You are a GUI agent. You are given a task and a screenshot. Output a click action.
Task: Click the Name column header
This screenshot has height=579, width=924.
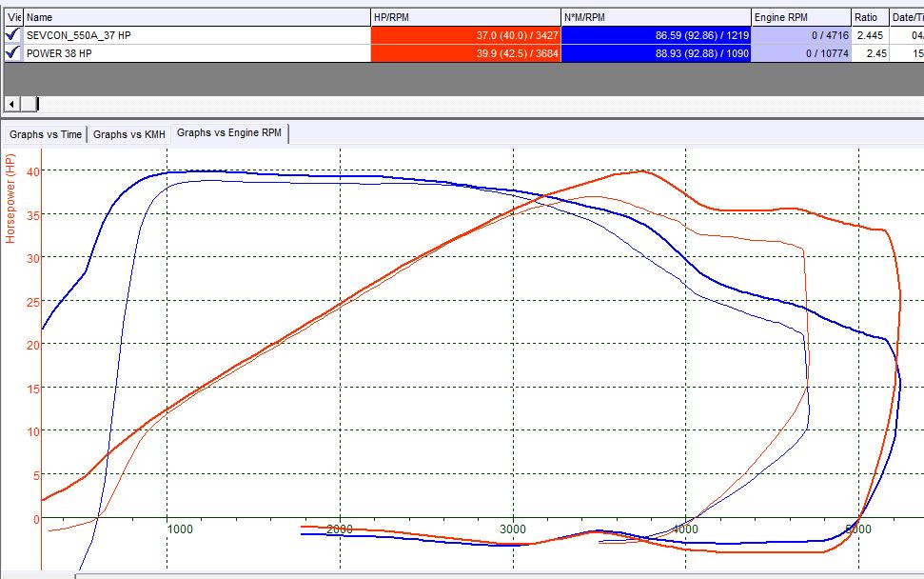[x=195, y=17]
